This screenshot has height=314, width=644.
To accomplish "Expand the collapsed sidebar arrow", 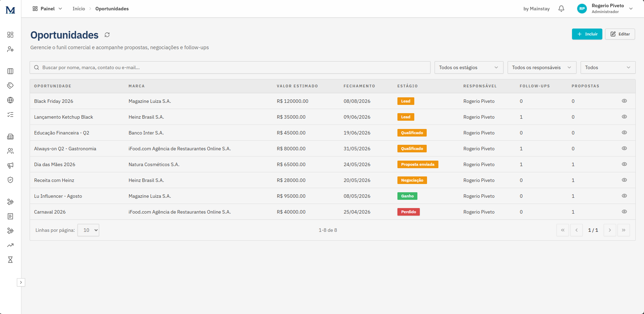I will (21, 282).
